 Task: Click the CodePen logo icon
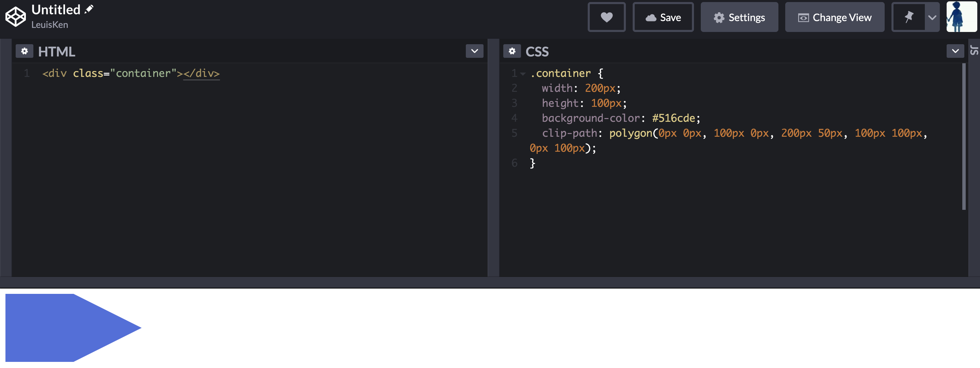pyautogui.click(x=16, y=17)
